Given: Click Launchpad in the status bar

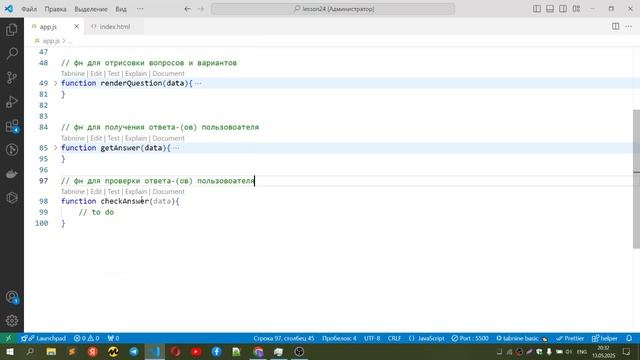Looking at the screenshot, I should coord(44,338).
